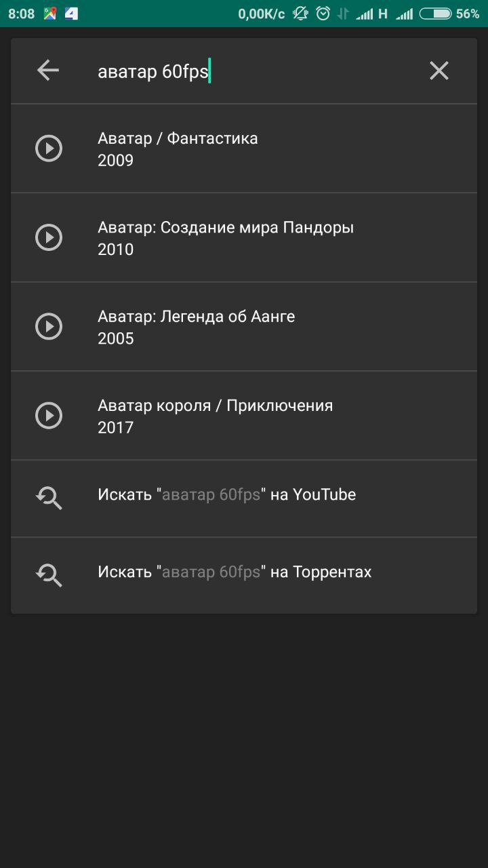Search "аватар 60fps" on YouTube
This screenshot has width=488, height=868.
click(x=244, y=498)
